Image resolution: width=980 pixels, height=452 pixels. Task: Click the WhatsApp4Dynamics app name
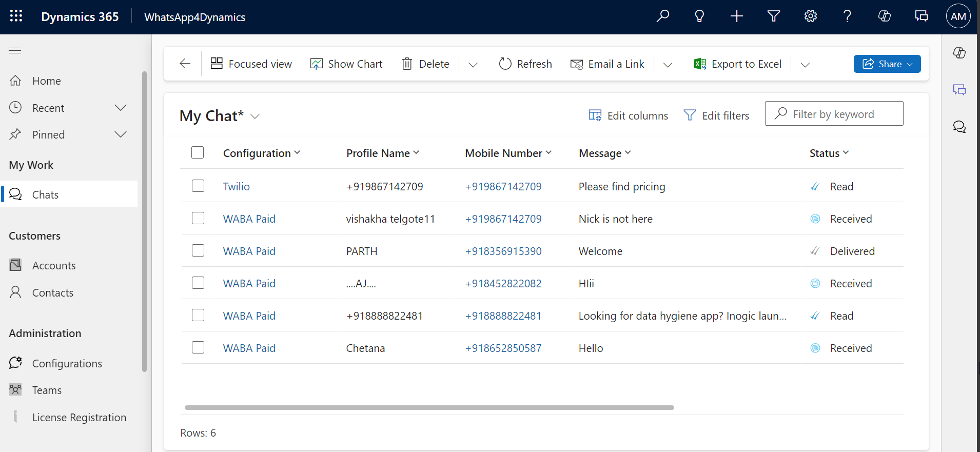(195, 17)
